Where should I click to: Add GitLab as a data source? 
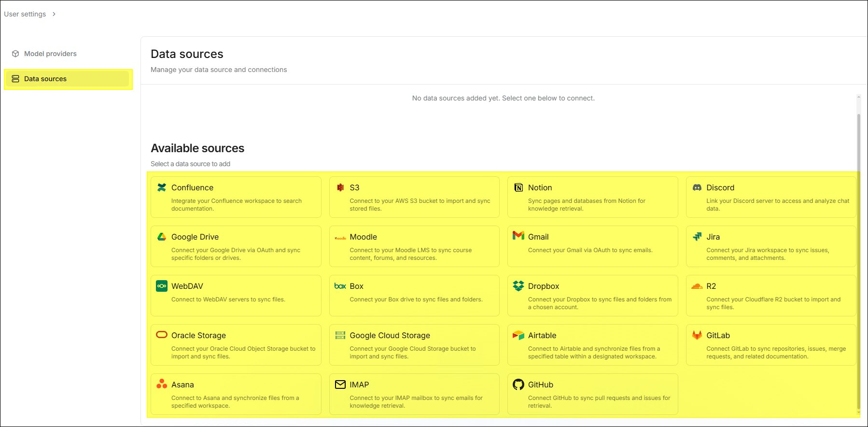pyautogui.click(x=771, y=345)
